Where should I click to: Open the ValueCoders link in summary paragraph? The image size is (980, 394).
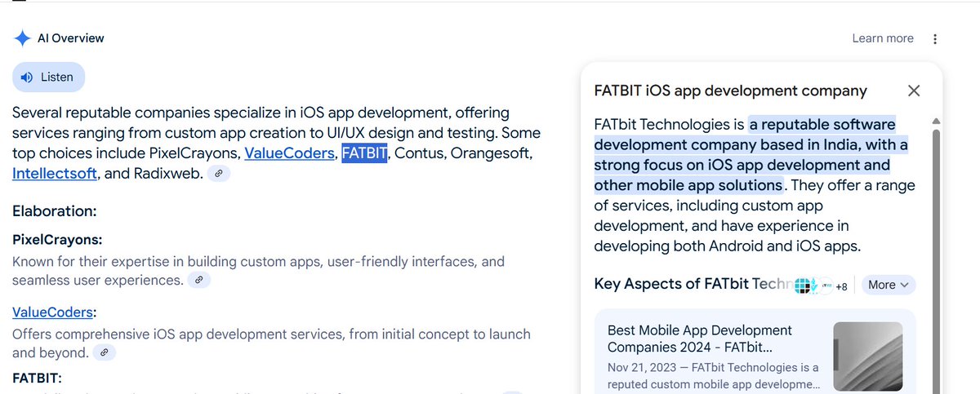(290, 153)
